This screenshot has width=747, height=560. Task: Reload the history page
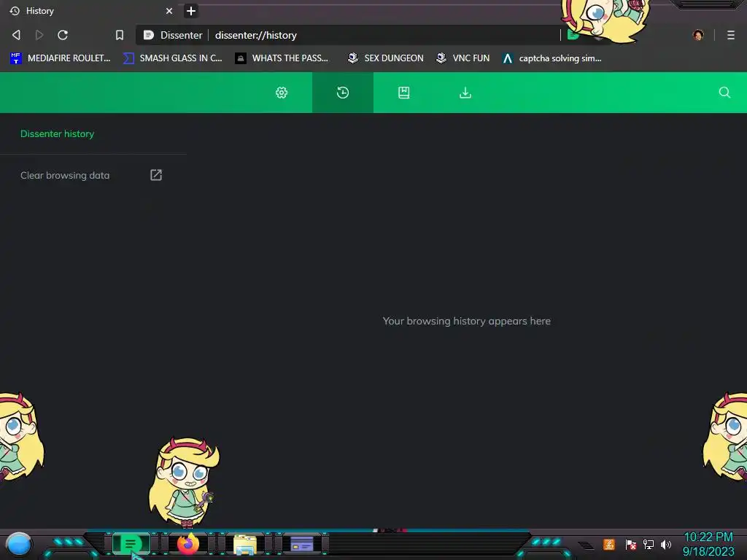point(63,35)
